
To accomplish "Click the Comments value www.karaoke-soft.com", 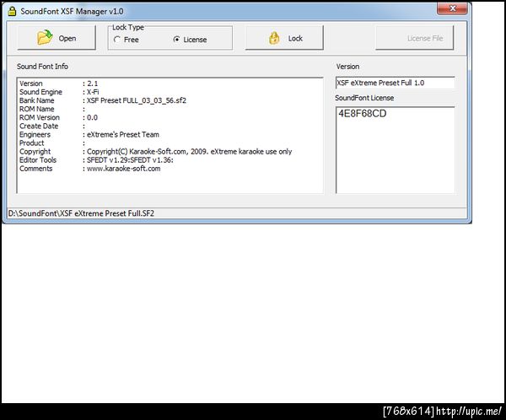I will click(x=124, y=169).
